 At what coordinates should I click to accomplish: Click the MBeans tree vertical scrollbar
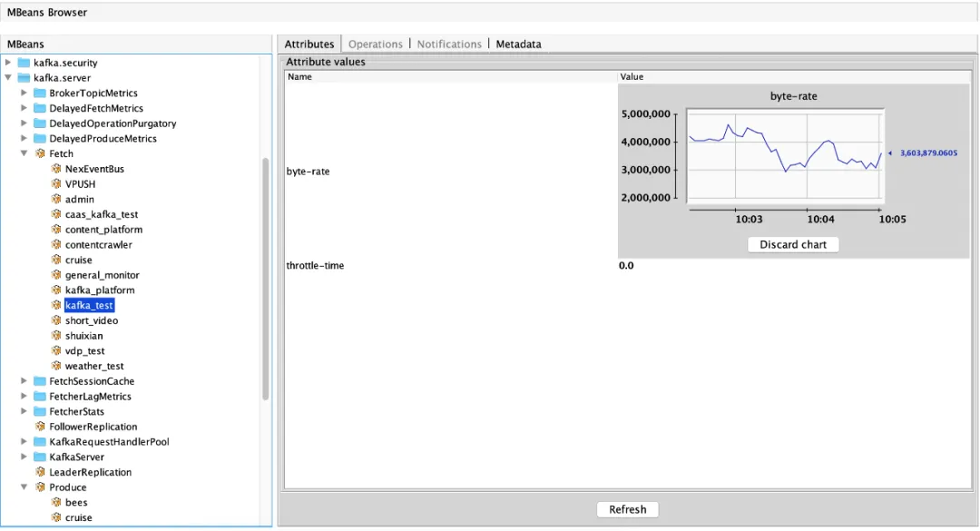[x=266, y=279]
